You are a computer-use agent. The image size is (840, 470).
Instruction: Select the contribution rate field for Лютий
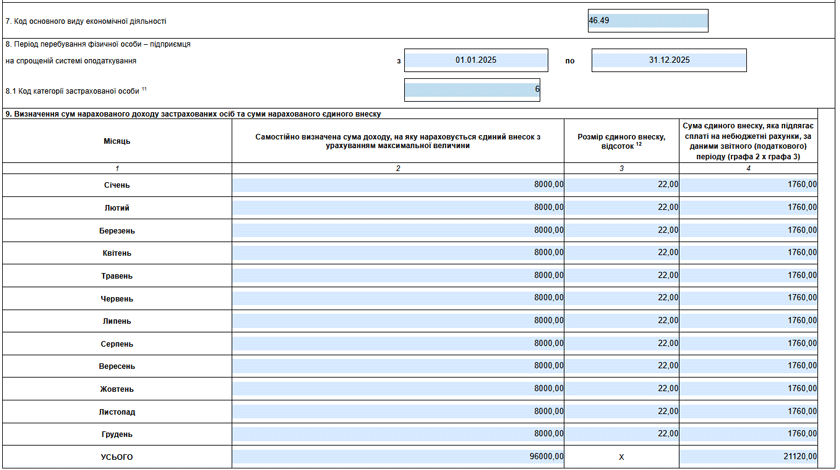[622, 208]
